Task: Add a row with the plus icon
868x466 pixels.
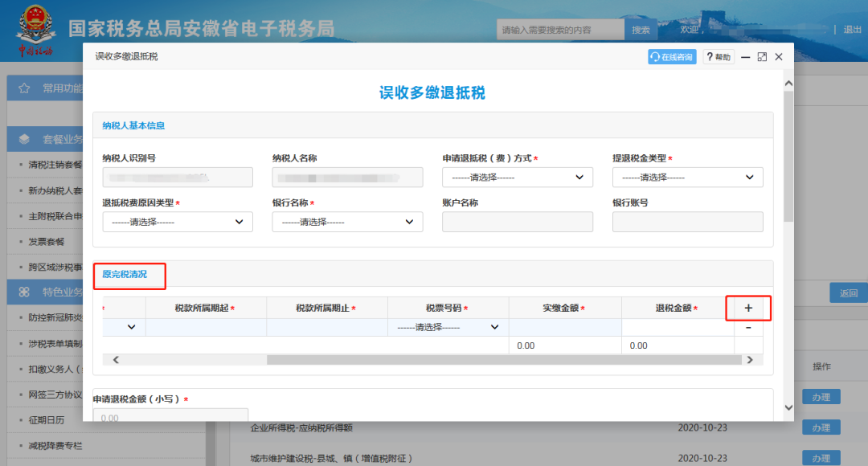Action: pyautogui.click(x=748, y=309)
